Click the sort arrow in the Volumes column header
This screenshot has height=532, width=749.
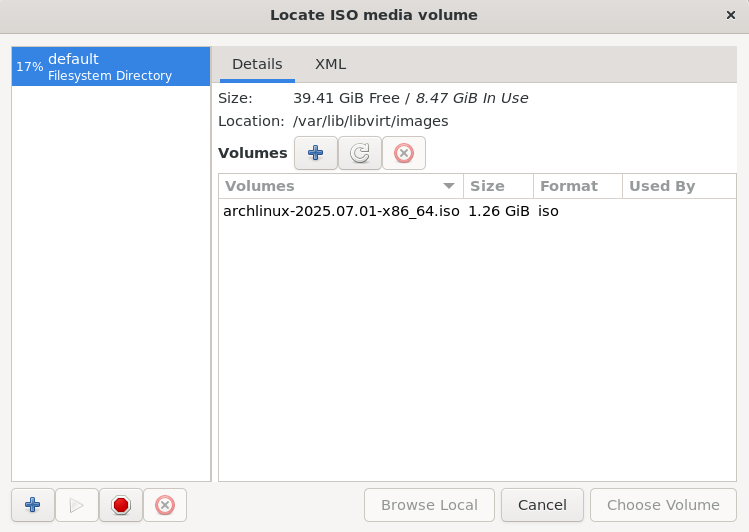click(449, 186)
